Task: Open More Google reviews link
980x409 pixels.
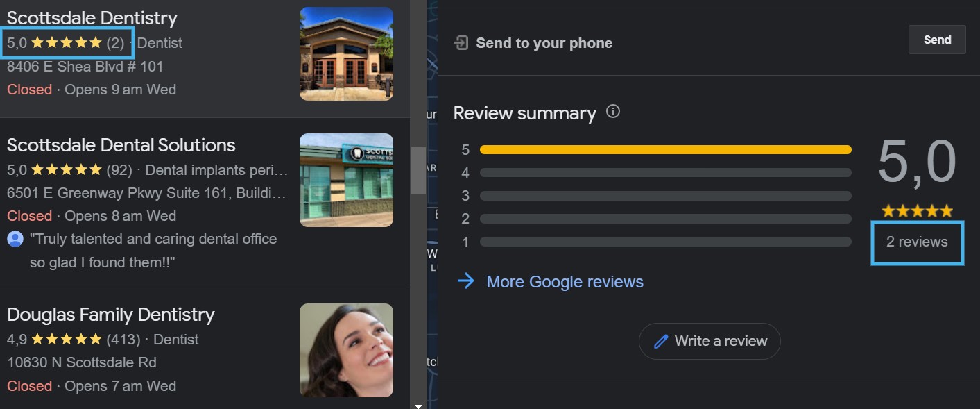Action: coord(565,282)
